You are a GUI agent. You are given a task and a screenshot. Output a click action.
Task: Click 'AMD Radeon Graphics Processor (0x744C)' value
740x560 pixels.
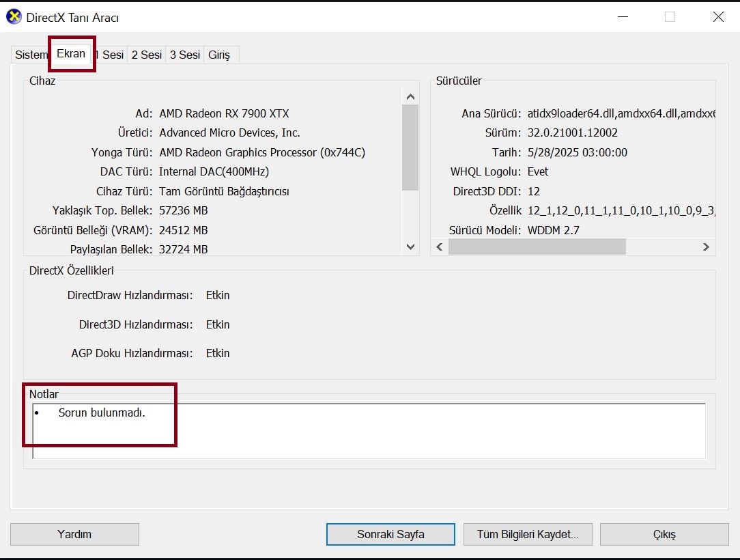(262, 152)
